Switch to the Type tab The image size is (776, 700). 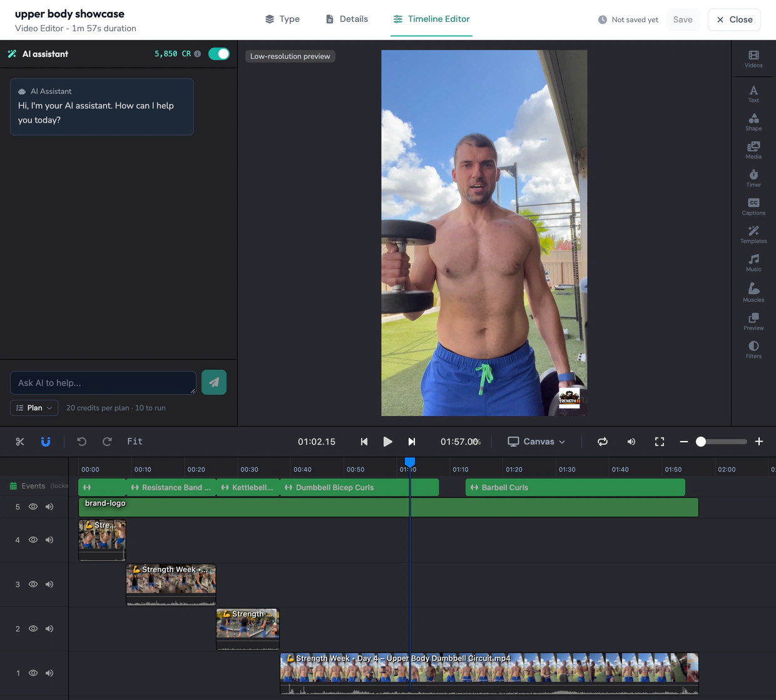coord(282,19)
